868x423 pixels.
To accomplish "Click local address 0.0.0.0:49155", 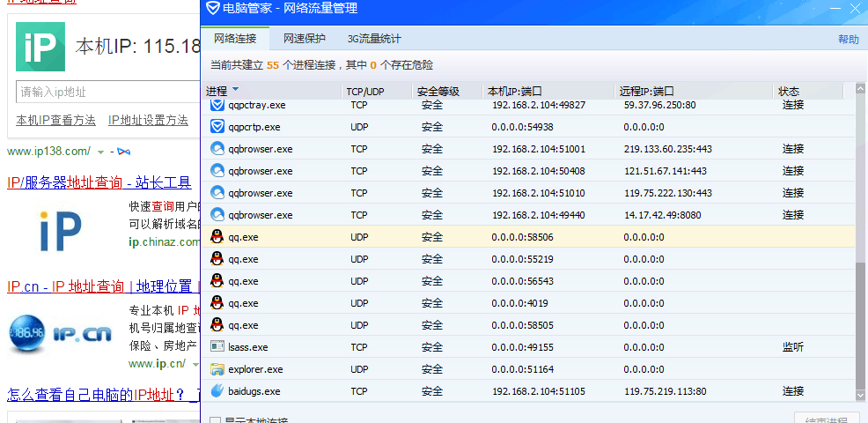I will [522, 347].
